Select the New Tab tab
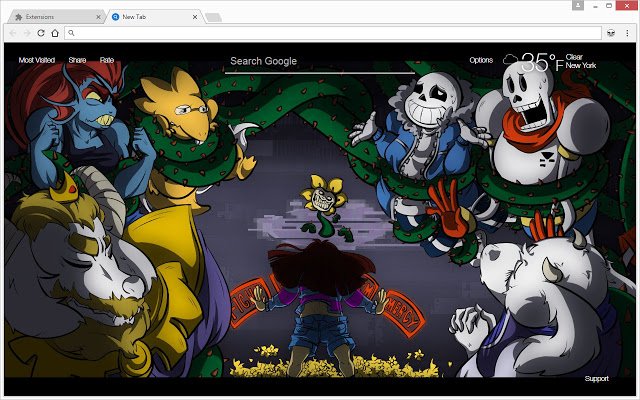The height and width of the screenshot is (400, 640). click(x=155, y=17)
